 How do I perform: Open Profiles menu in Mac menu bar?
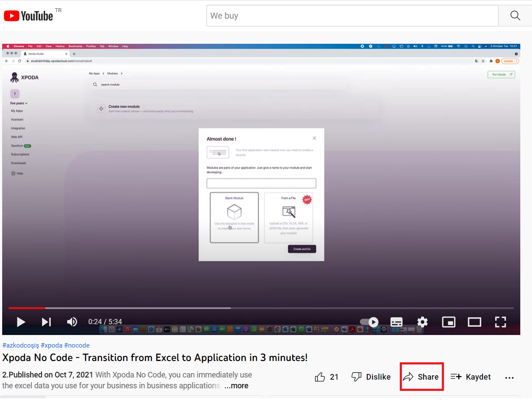pos(91,46)
